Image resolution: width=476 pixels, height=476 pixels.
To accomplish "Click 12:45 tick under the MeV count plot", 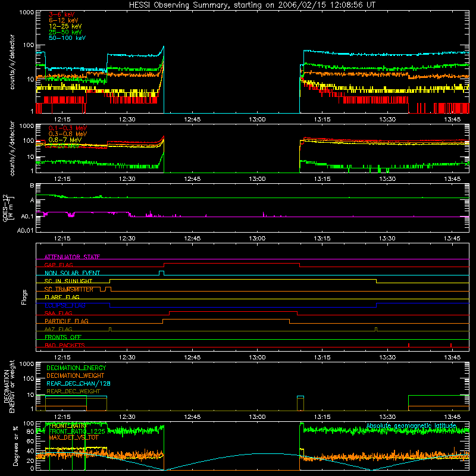I will tap(192, 179).
